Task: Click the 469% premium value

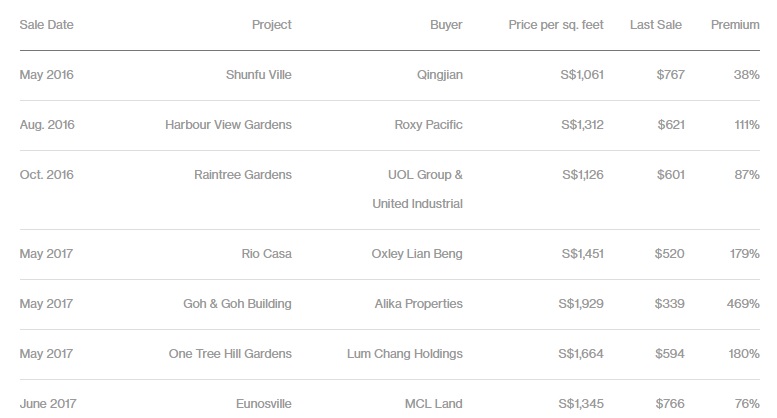Action: coord(743,304)
